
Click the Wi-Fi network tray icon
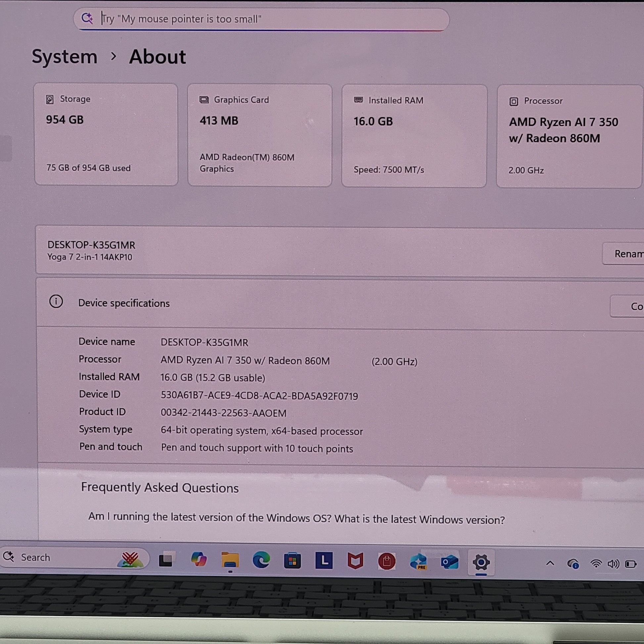(596, 564)
